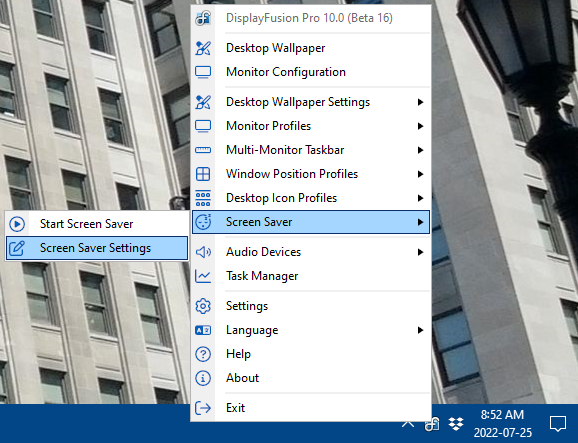
Task: Click the Task Manager chart icon
Action: [x=203, y=276]
